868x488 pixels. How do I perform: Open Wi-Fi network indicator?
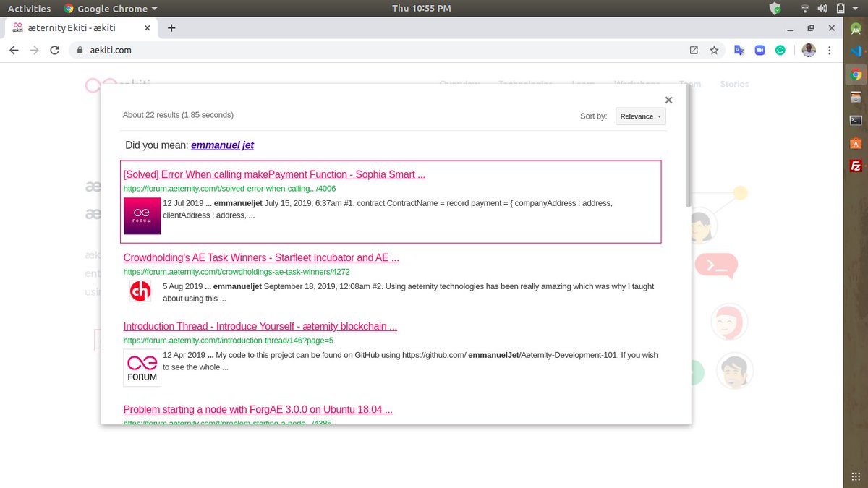click(805, 9)
